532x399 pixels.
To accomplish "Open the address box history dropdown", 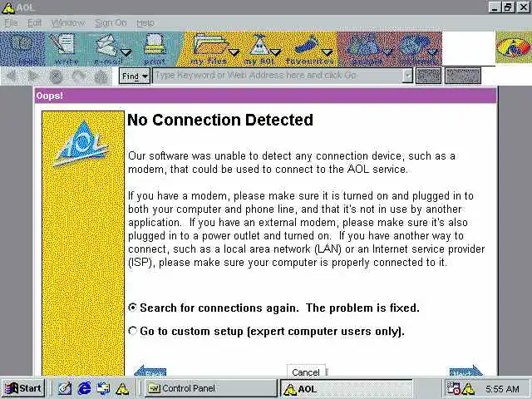I will click(407, 76).
